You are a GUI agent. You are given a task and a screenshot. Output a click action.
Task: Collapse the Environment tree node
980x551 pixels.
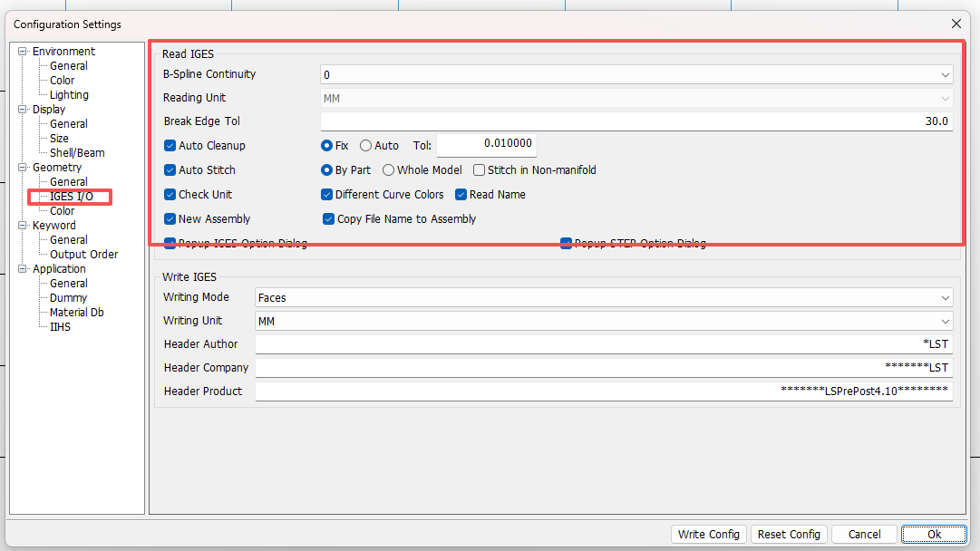[23, 52]
